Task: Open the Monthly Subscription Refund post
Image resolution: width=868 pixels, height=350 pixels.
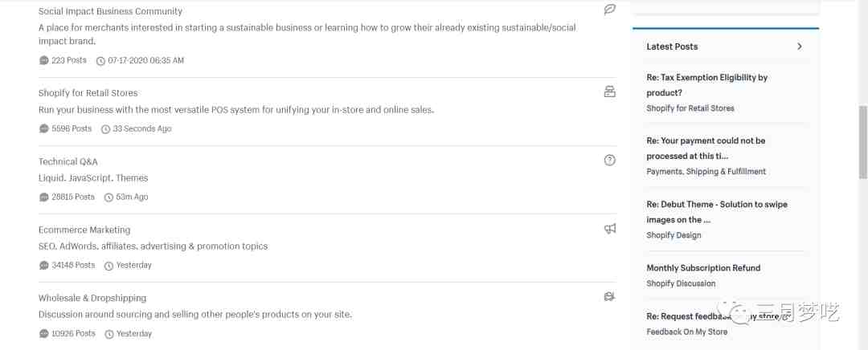Action: tap(703, 267)
